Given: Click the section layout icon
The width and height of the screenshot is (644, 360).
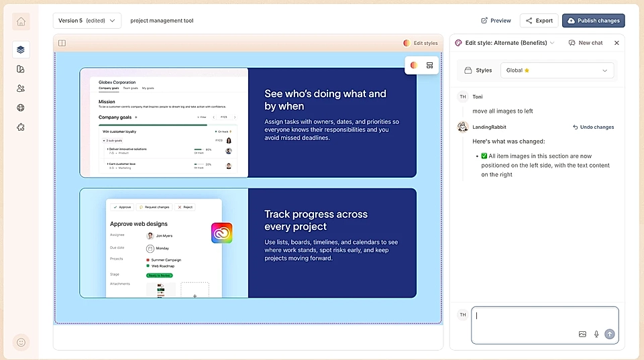Looking at the screenshot, I should coord(429,65).
